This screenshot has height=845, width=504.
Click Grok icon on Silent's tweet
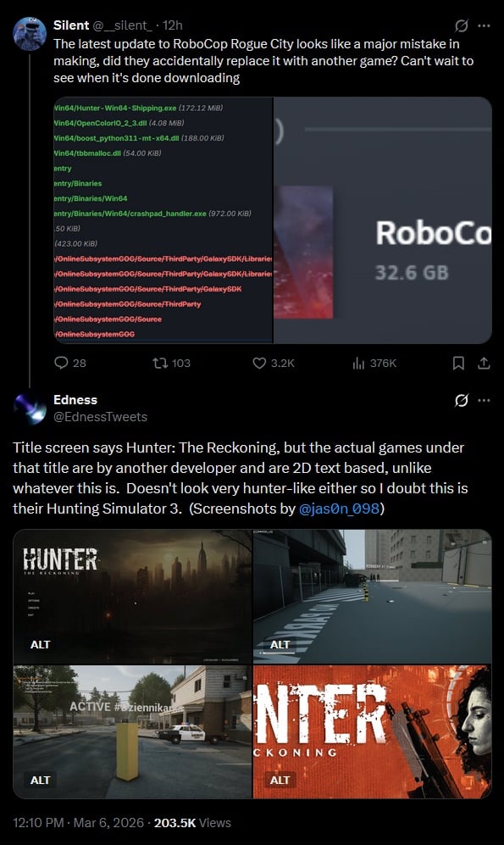click(461, 25)
